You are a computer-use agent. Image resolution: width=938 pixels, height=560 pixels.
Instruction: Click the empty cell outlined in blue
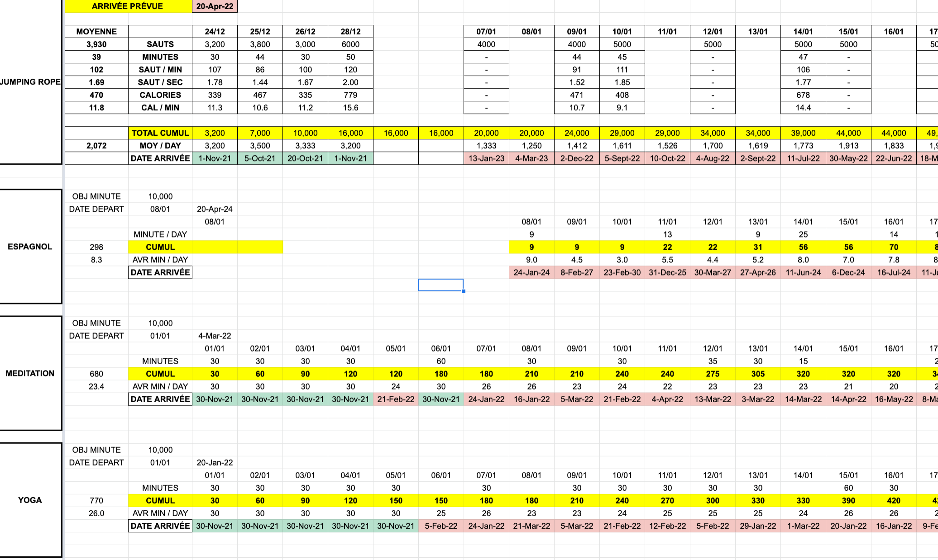point(440,285)
